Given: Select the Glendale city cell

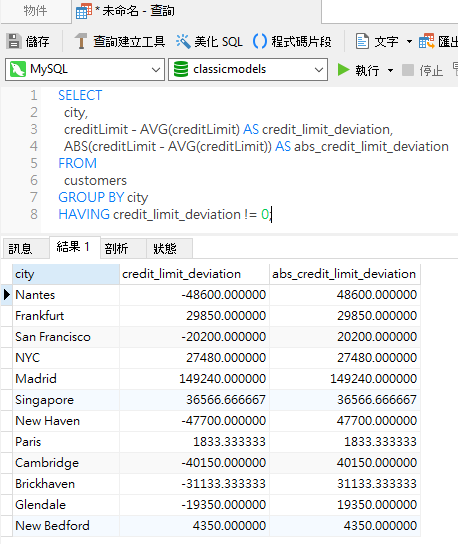Looking at the screenshot, I should point(66,505).
